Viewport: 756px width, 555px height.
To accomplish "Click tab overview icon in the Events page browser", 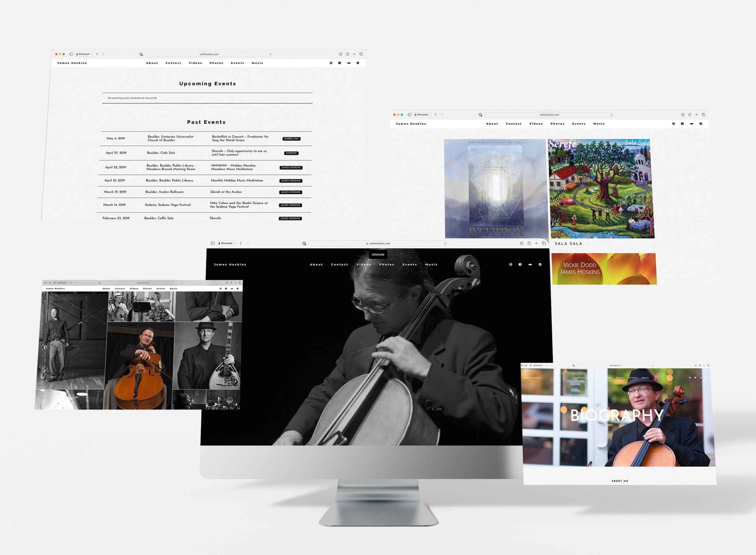I will 361,54.
